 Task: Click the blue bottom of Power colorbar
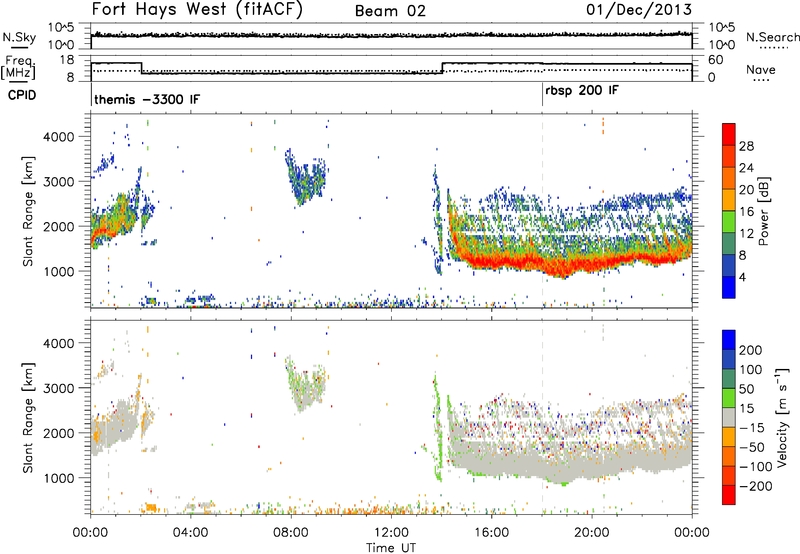click(x=729, y=287)
